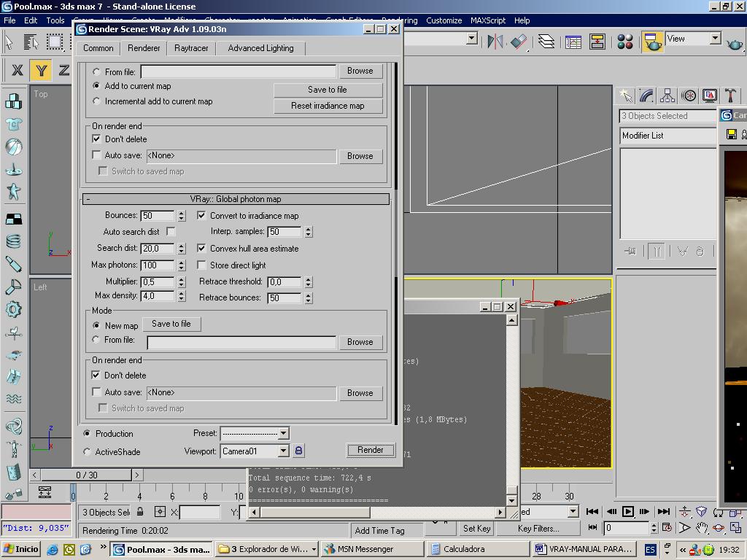Viewport: 747px width, 560px height.
Task: Open the Utilities hammer panel tab
Action: pos(730,96)
